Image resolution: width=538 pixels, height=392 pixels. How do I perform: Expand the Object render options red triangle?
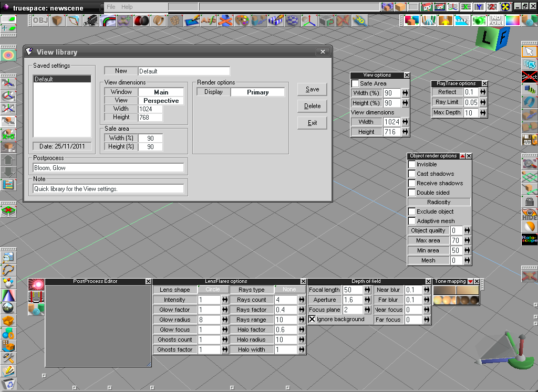(x=462, y=156)
